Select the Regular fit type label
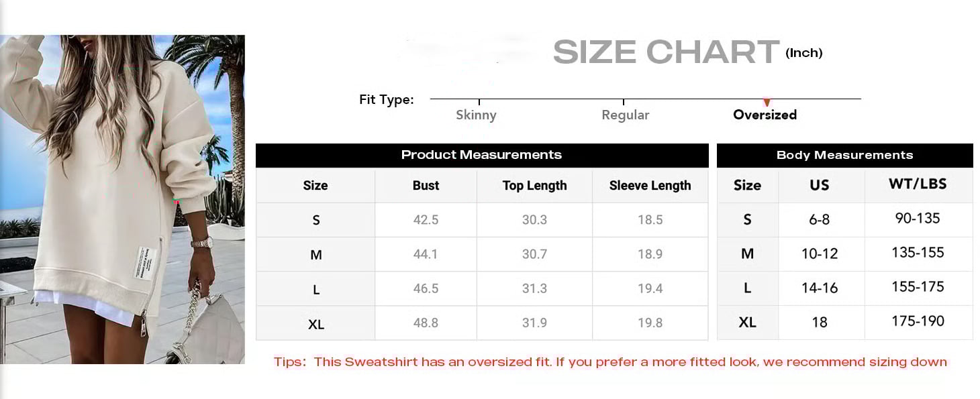The image size is (980, 399). point(625,115)
